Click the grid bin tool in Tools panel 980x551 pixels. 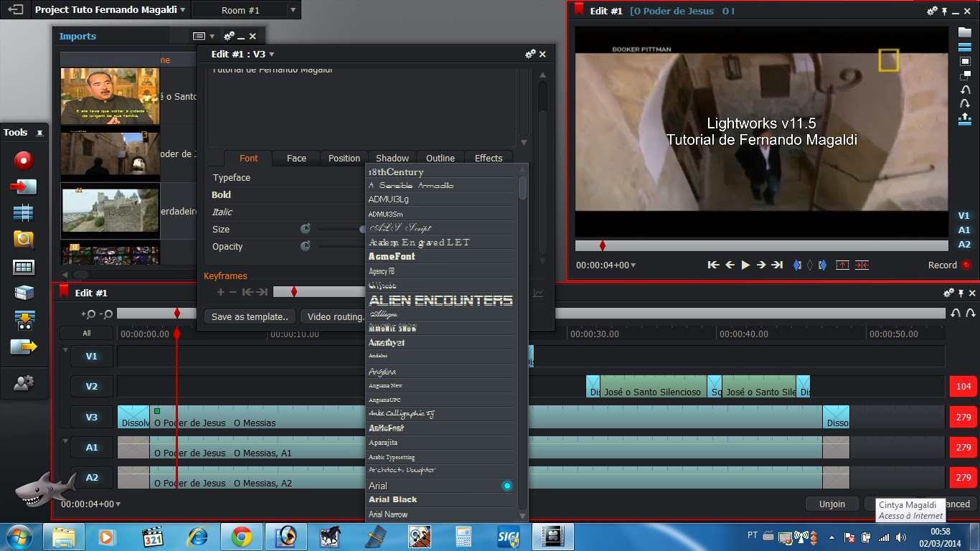(24, 267)
